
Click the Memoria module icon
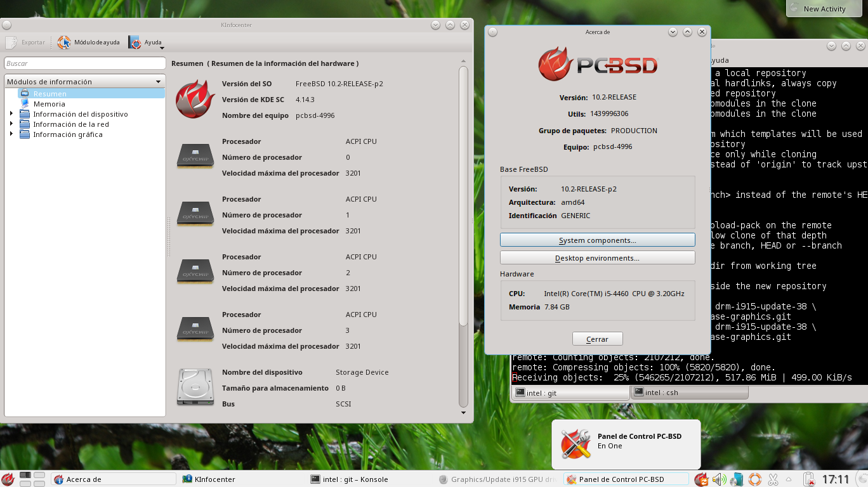coord(25,103)
